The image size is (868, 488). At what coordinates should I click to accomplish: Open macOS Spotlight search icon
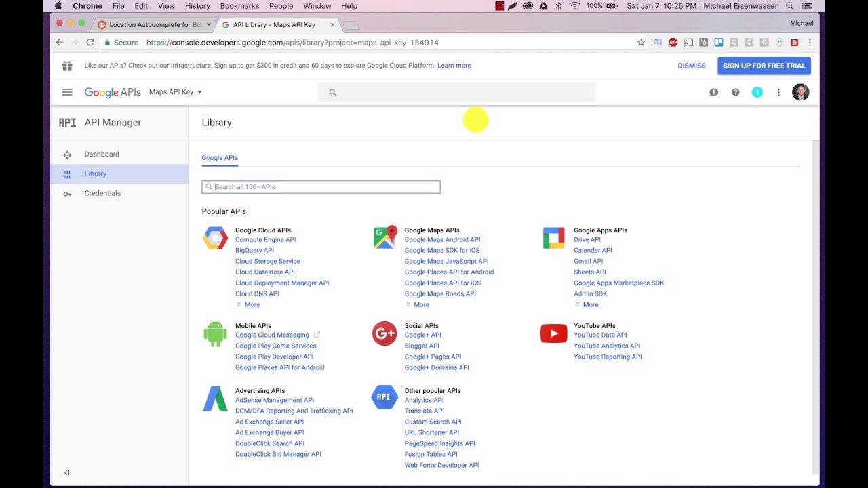790,6
